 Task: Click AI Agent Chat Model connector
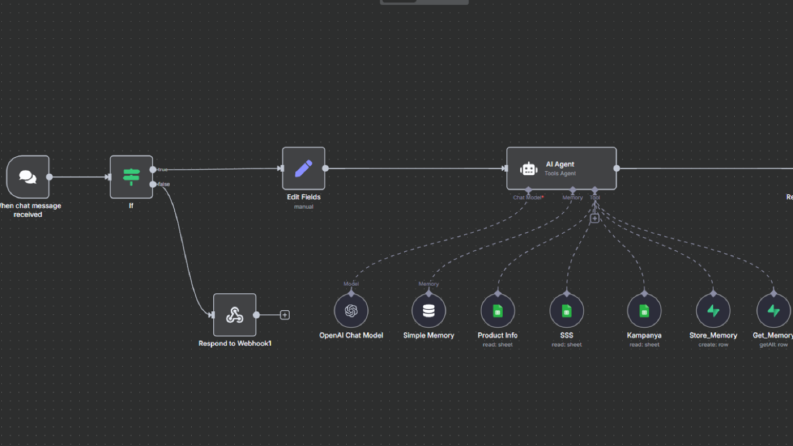click(528, 190)
